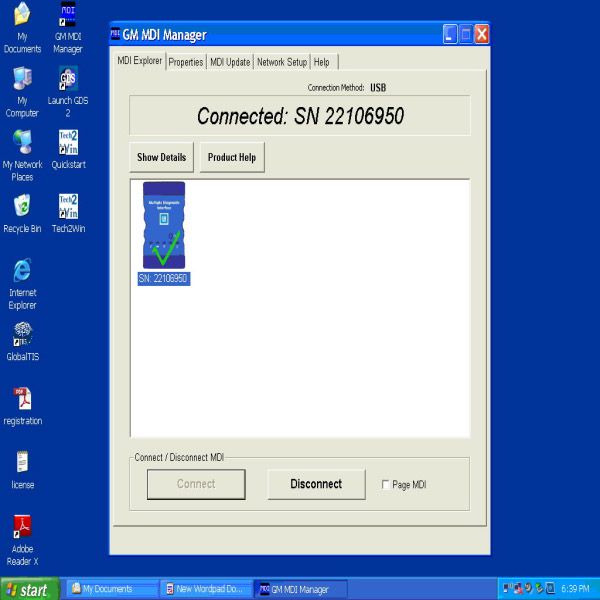
Task: Open the license file icon
Action: (x=22, y=462)
